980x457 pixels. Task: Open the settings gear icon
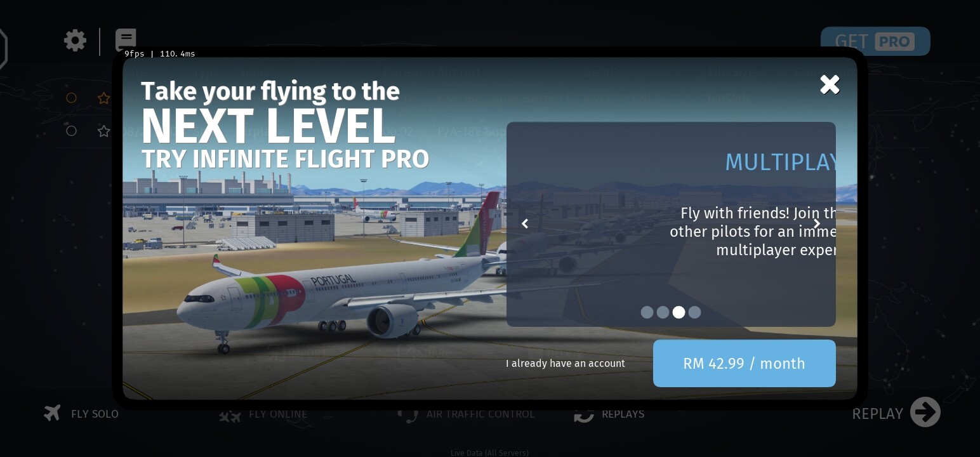(x=75, y=41)
